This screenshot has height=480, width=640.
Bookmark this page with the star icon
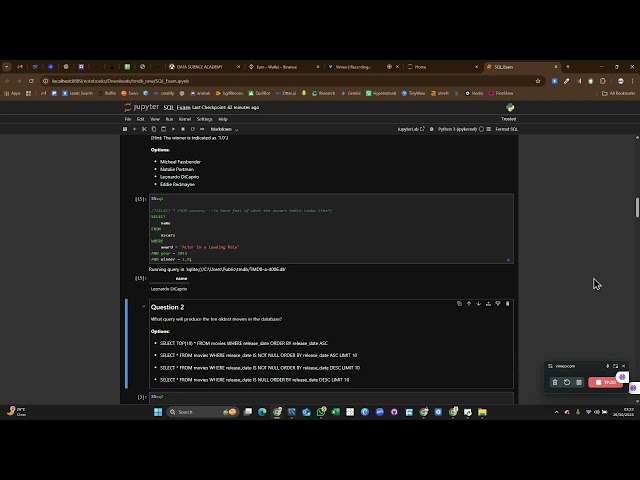[538, 81]
